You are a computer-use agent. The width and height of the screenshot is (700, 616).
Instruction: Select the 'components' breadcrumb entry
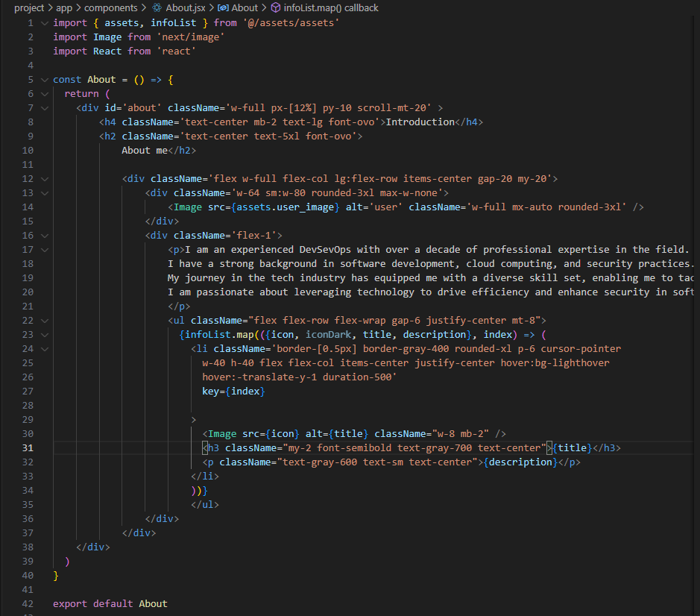pyautogui.click(x=111, y=8)
